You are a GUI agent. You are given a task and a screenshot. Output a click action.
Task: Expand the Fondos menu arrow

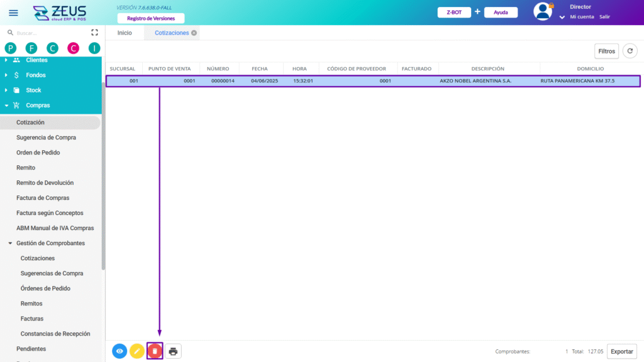pos(6,75)
